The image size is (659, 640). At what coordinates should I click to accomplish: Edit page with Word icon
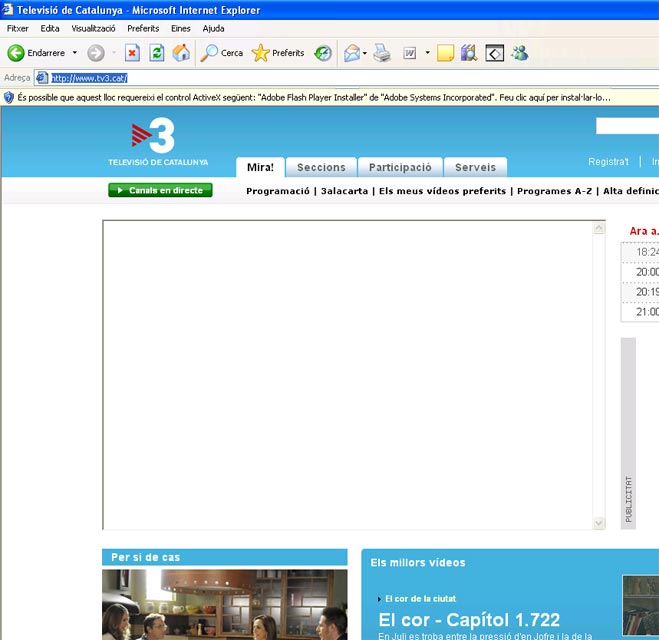click(x=409, y=53)
